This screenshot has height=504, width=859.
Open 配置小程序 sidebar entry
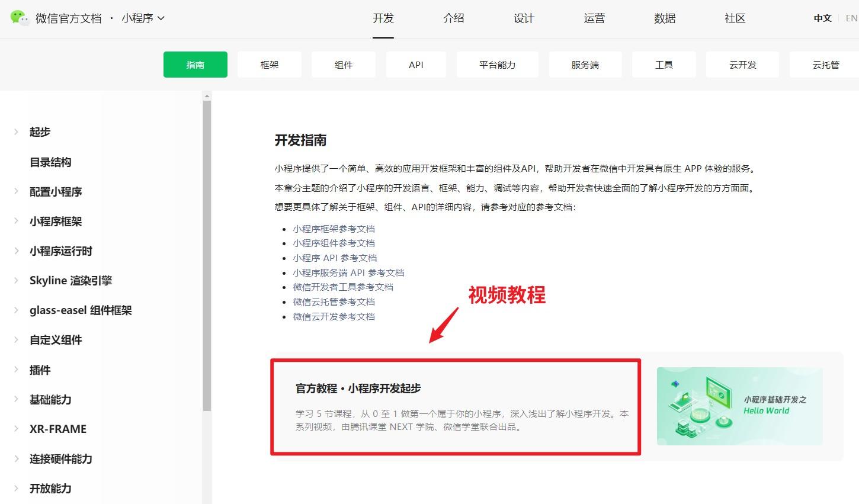tap(56, 192)
